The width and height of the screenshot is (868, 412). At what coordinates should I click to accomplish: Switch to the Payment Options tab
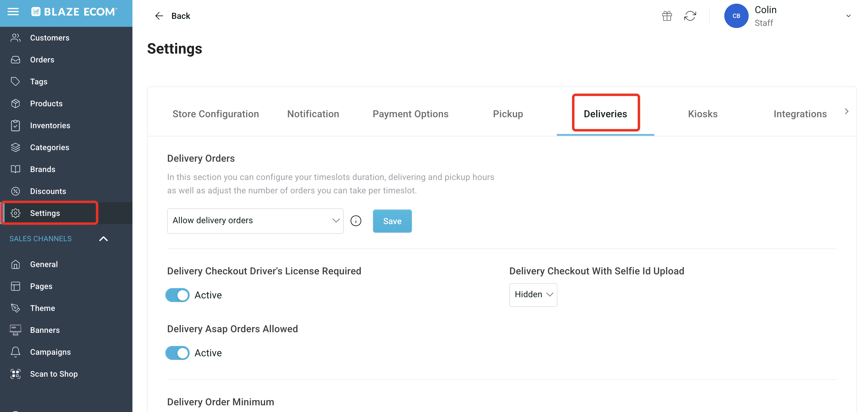coord(410,114)
